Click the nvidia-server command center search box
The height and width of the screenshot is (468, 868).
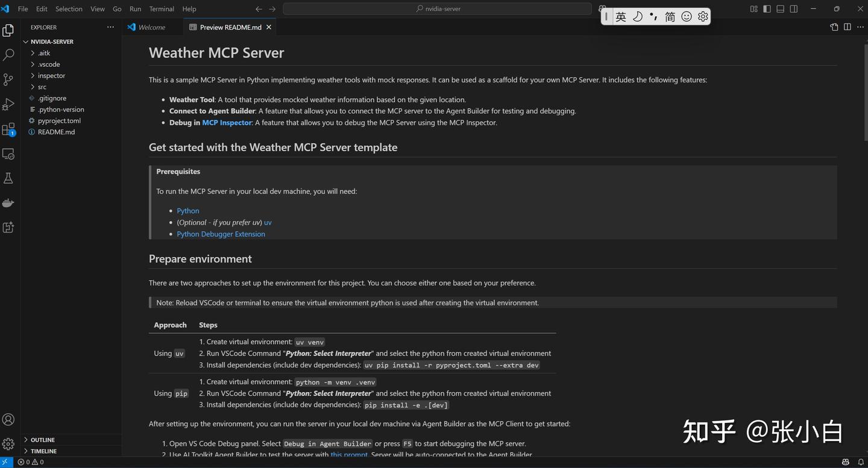point(438,9)
